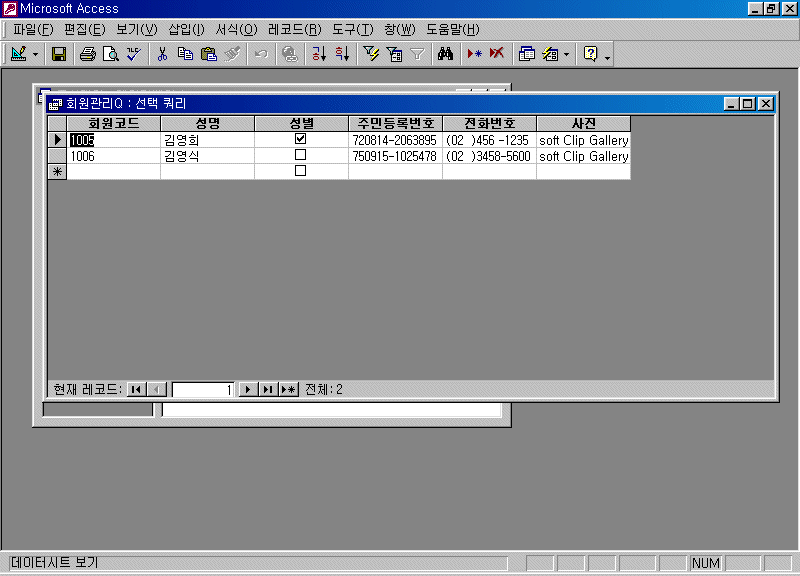Open the 레코드(R) menu
Screen dimensions: 800x576
294,30
